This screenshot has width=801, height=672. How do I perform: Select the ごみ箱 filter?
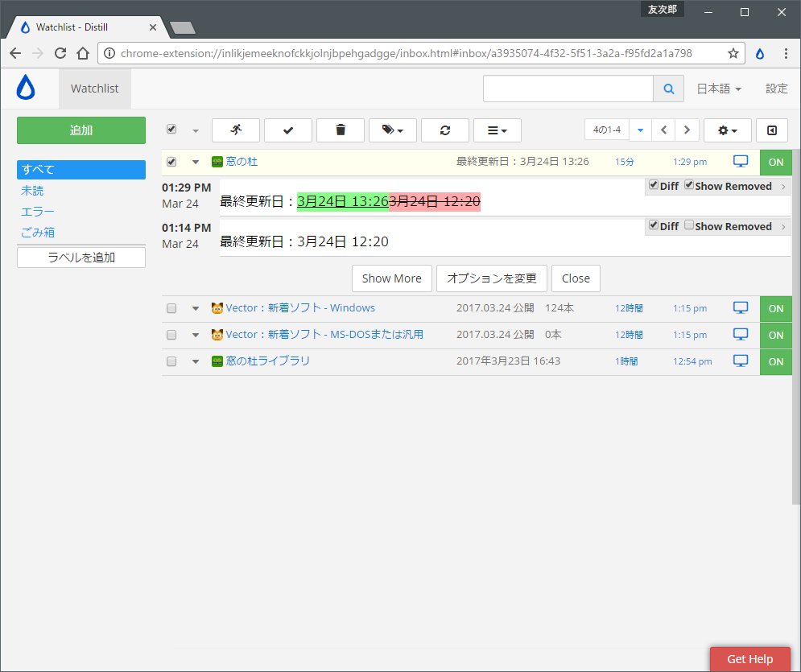coord(38,233)
